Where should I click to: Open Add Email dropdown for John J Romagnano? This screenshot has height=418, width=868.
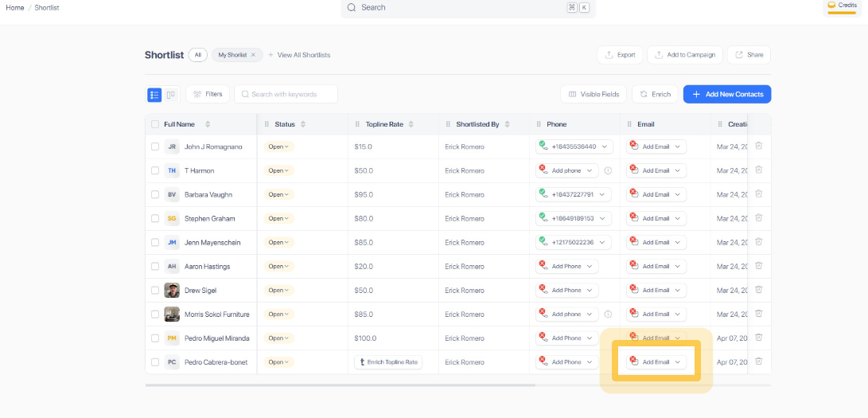click(x=656, y=146)
